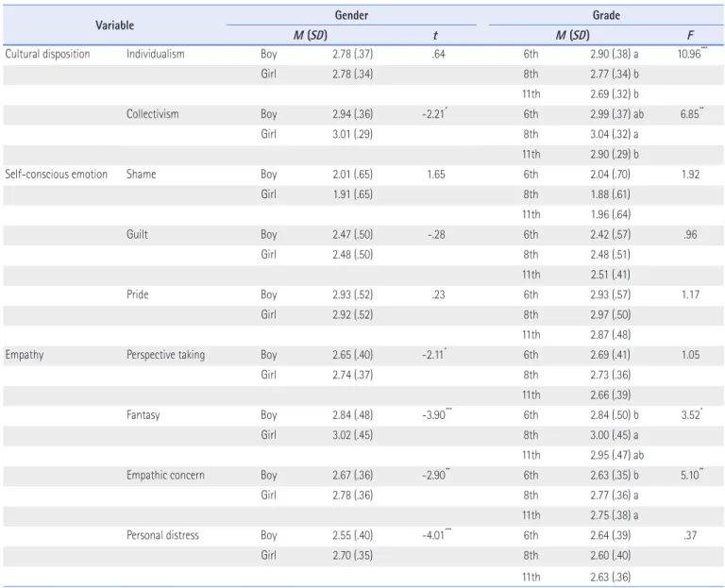725x588 pixels.
Task: Select the 3.52 F value
Action: (692, 414)
